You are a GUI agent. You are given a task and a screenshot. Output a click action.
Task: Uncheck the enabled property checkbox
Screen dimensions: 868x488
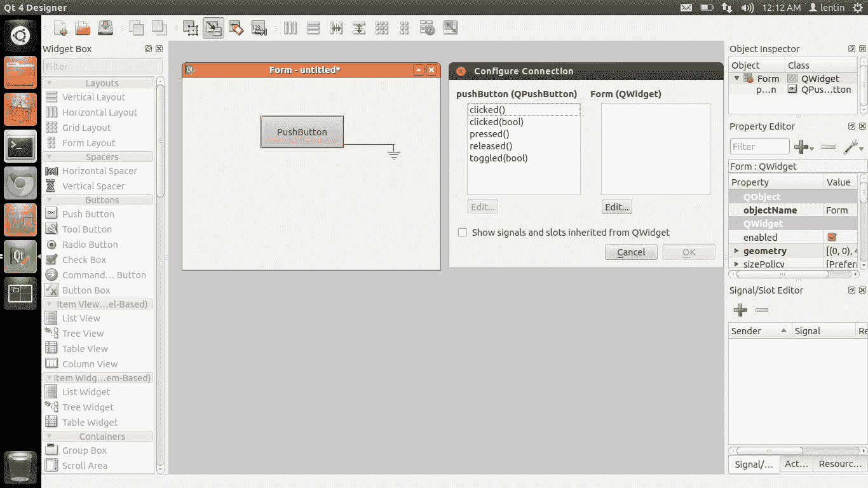click(x=832, y=237)
